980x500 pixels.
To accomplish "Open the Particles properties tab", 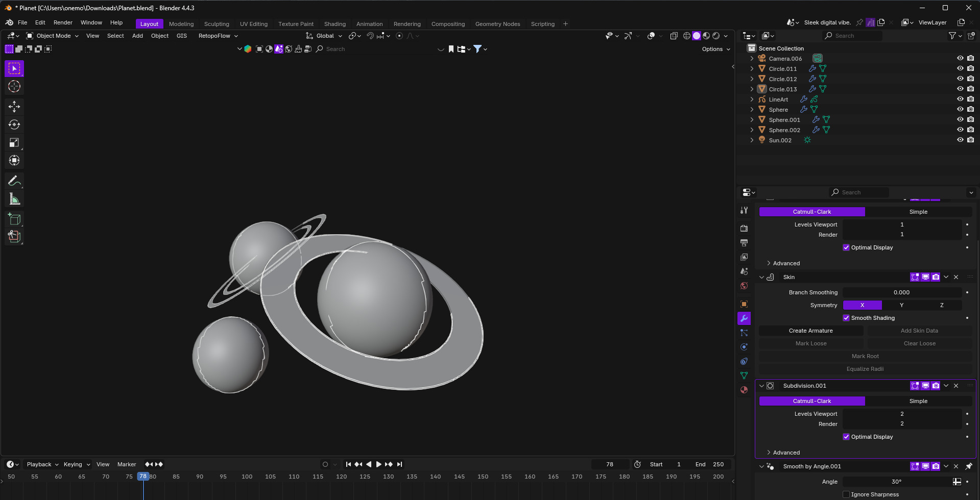I will tap(744, 333).
